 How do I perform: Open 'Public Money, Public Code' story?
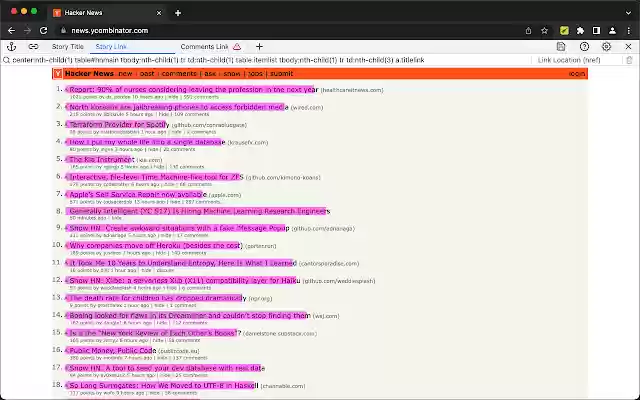[x=113, y=351]
